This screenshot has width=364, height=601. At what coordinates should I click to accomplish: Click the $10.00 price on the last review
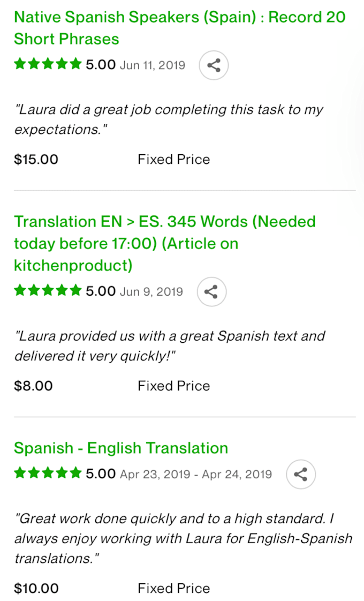click(36, 588)
